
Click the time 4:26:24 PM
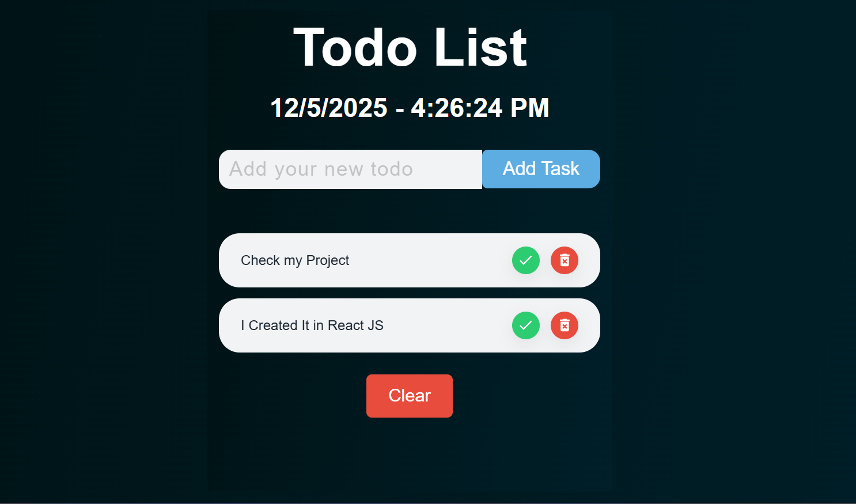click(480, 108)
